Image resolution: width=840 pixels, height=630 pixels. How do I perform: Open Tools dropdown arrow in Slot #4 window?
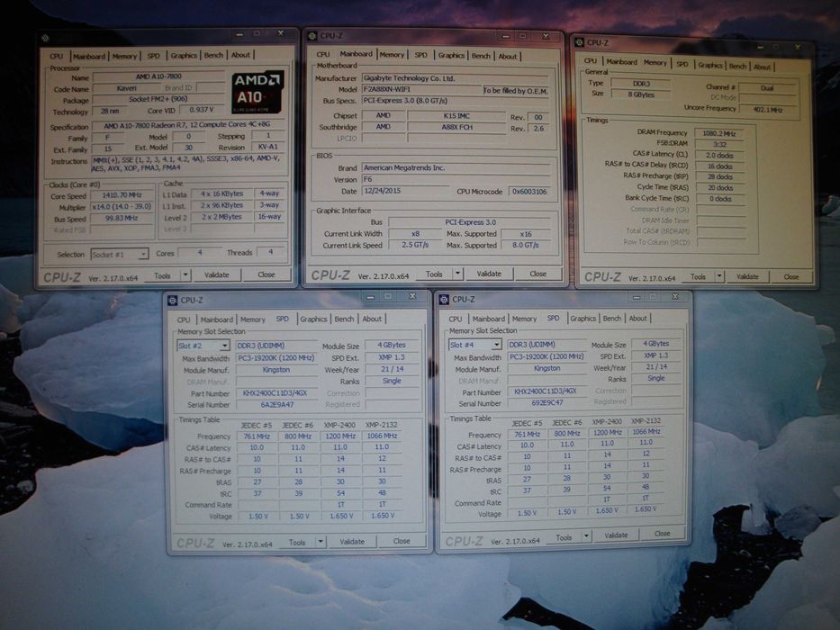tap(586, 536)
